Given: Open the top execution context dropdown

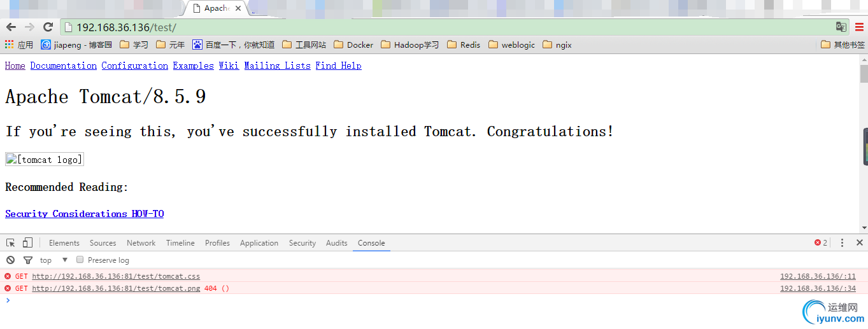Looking at the screenshot, I should (x=54, y=260).
